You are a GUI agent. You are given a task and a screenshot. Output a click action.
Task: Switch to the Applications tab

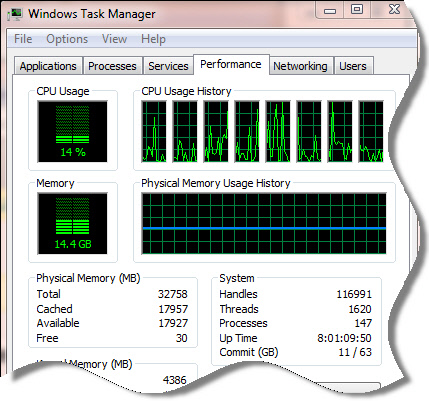point(48,66)
